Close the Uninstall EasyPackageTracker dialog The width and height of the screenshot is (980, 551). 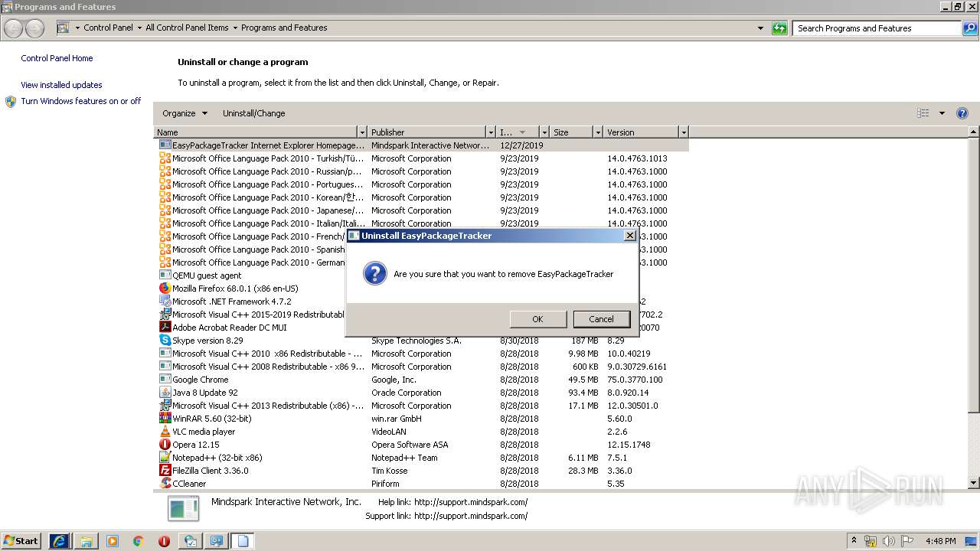[629, 236]
